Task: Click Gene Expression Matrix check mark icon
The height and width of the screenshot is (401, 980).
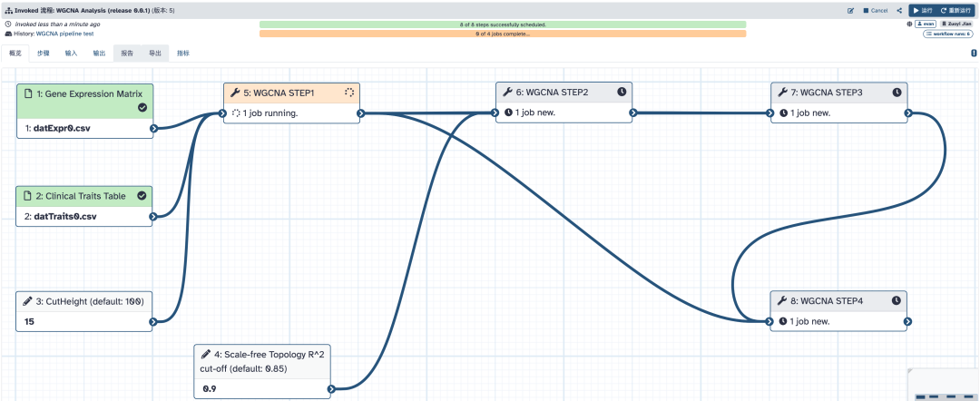Action: [x=142, y=107]
